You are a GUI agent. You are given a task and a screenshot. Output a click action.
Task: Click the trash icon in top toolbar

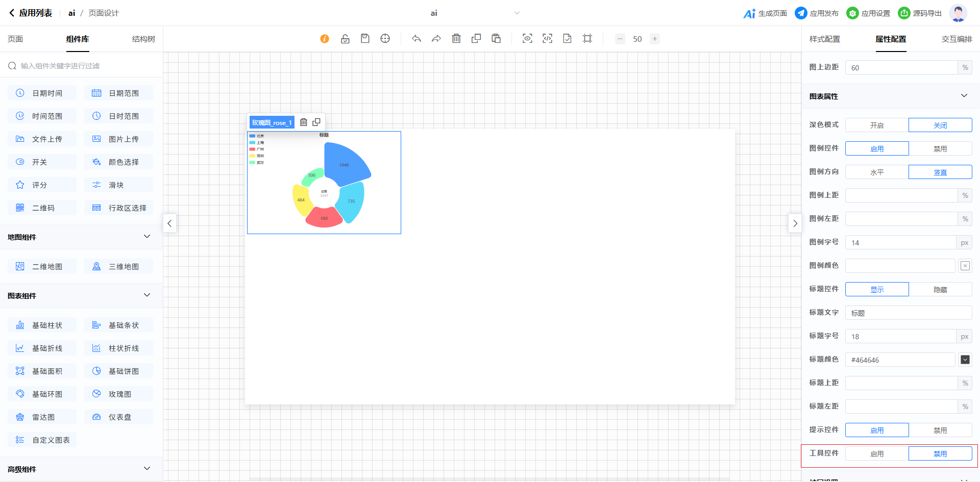(456, 39)
